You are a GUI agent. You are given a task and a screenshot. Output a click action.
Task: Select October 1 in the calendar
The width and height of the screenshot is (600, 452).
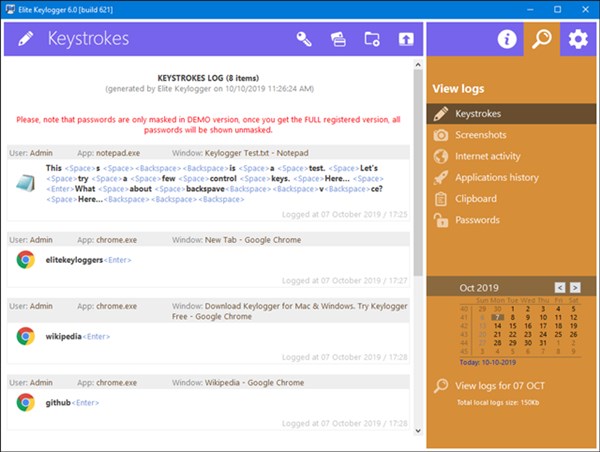click(513, 309)
